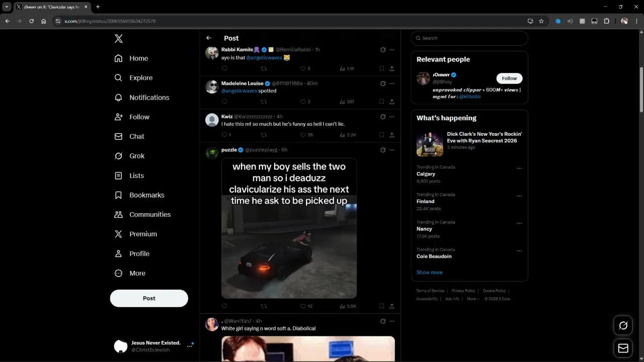Expand the footer More menu
This screenshot has width=644, height=362.
point(473,299)
